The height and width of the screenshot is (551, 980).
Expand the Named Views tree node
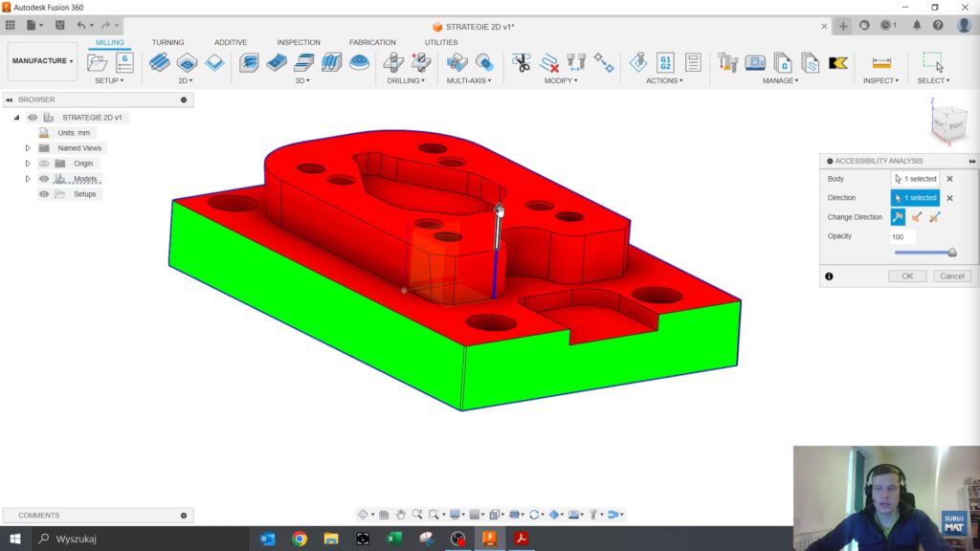[28, 148]
